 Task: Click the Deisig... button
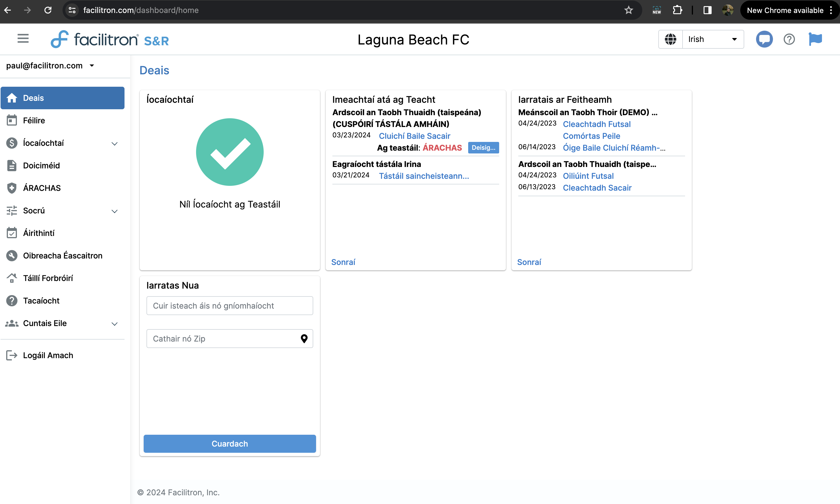(x=483, y=148)
